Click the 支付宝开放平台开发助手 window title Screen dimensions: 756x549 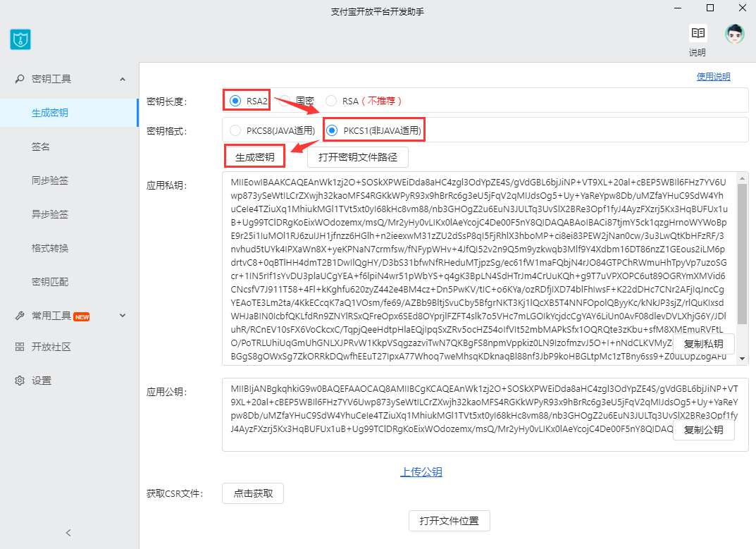tap(378, 12)
